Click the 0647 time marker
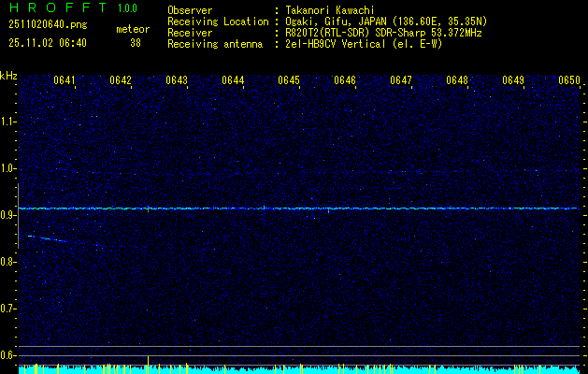588x374 pixels. [x=401, y=80]
